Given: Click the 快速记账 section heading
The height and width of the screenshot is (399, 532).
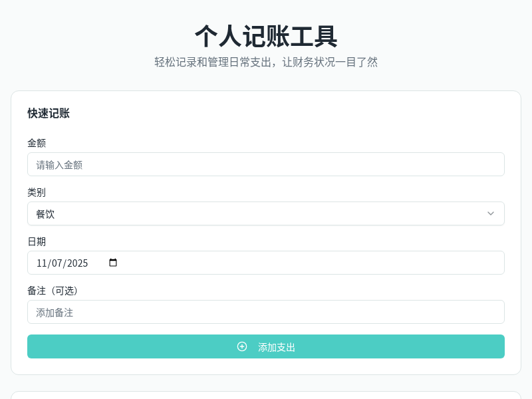Looking at the screenshot, I should (49, 114).
